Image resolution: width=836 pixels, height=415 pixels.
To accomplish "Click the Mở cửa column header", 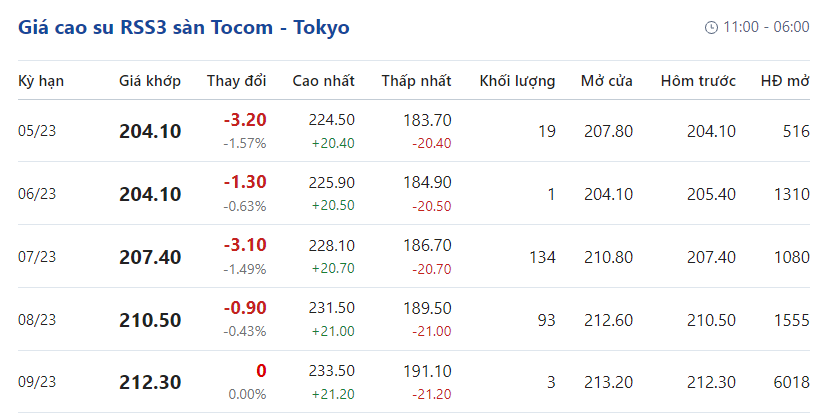I will point(607,81).
